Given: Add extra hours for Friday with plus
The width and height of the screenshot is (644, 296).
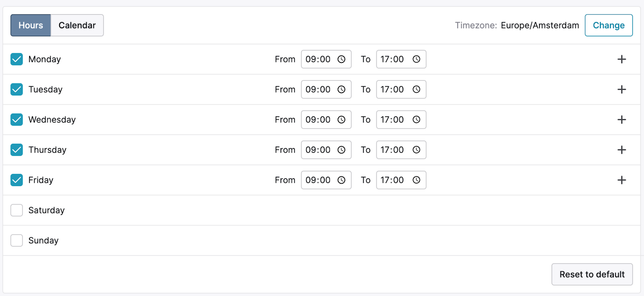Looking at the screenshot, I should [621, 180].
